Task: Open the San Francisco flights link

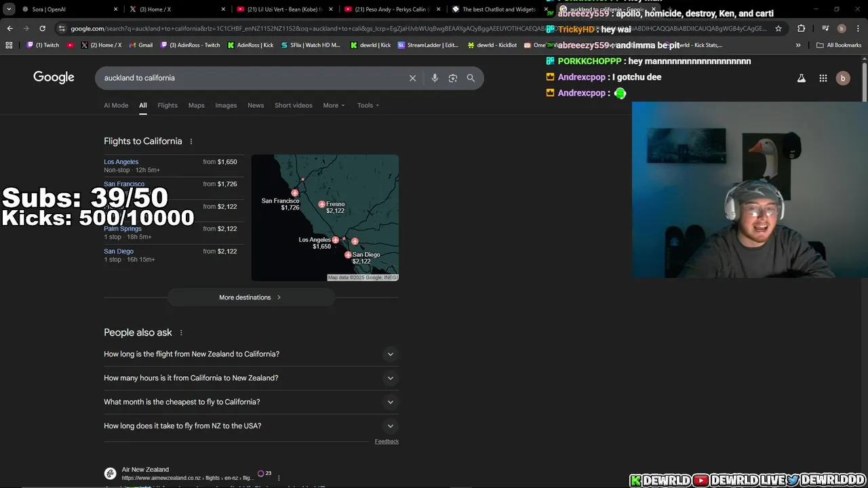Action: (124, 184)
